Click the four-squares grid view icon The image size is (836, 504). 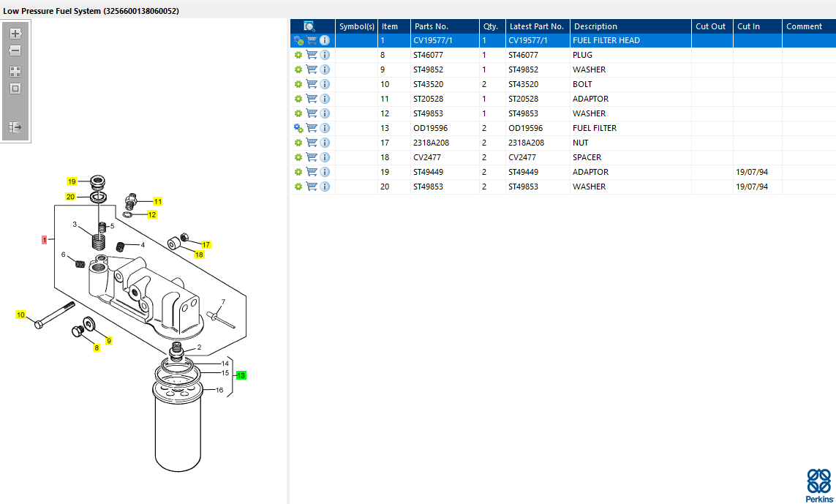click(x=15, y=72)
